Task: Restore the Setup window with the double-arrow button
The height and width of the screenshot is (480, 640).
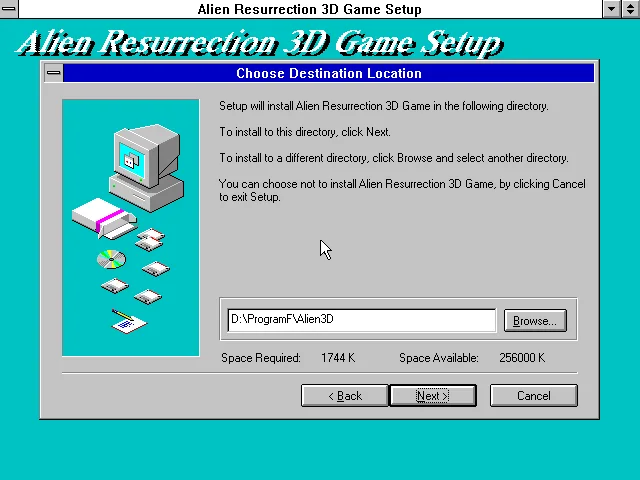Action: [x=631, y=9]
